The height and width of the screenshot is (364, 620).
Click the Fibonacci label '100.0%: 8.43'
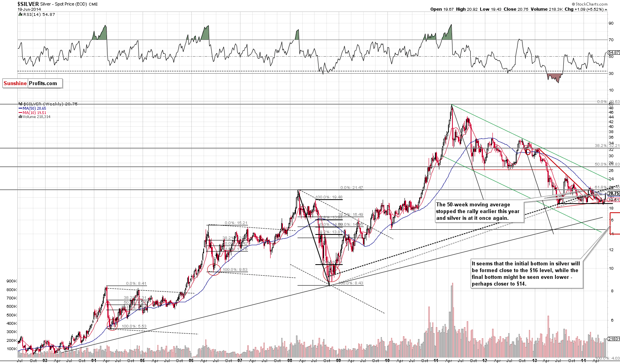pyautogui.click(x=351, y=283)
